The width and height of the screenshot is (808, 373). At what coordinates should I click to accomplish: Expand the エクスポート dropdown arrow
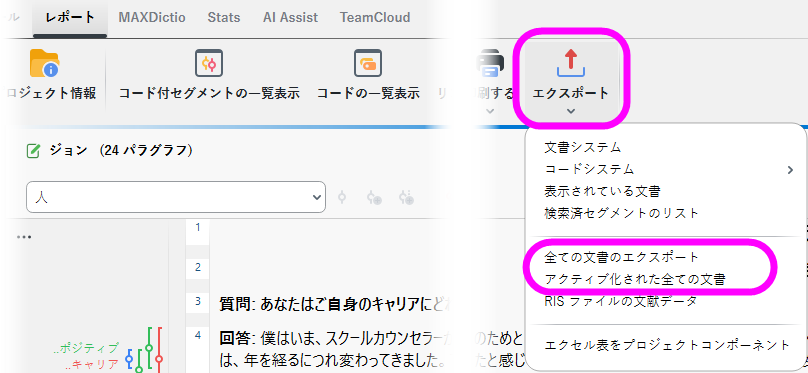(570, 111)
